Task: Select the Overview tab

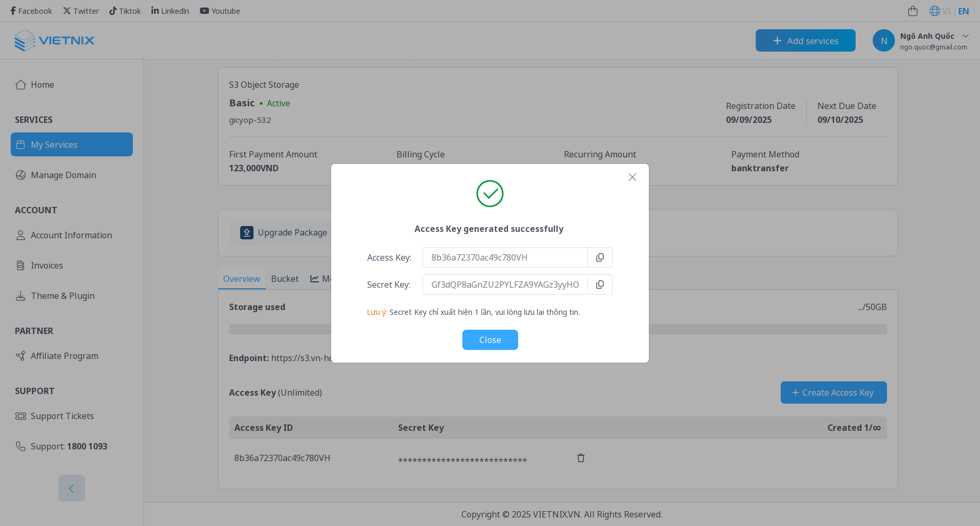Action: coord(241,278)
